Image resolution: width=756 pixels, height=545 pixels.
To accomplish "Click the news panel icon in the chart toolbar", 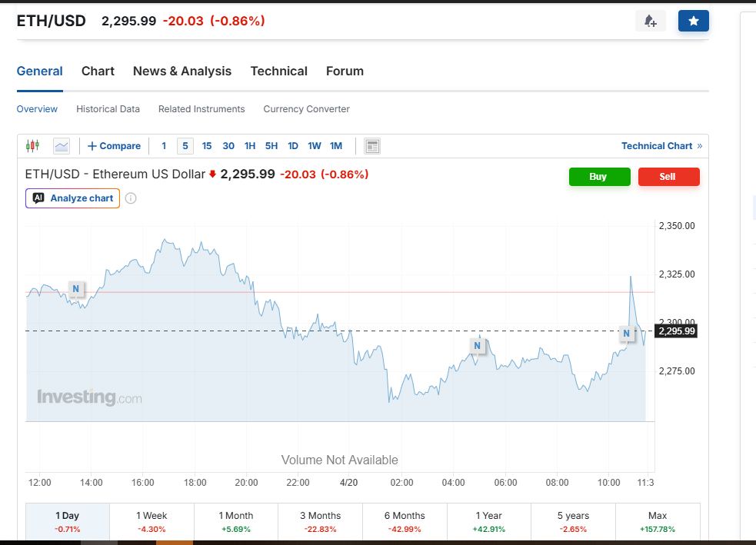I will coord(372,146).
